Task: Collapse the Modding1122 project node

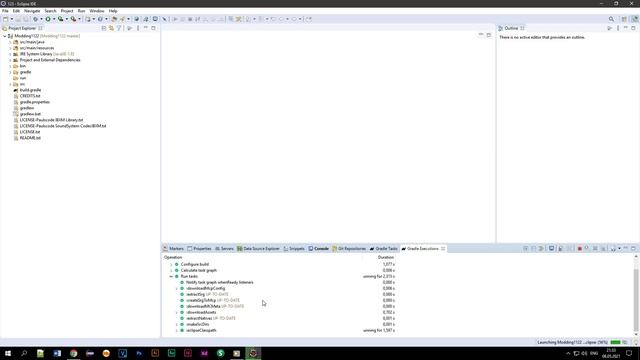Action: pos(4,36)
